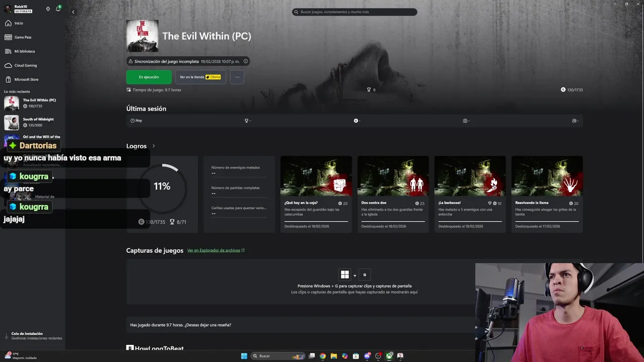Open OBS Studio icon on taskbar
The height and width of the screenshot is (362, 644).
click(x=378, y=356)
